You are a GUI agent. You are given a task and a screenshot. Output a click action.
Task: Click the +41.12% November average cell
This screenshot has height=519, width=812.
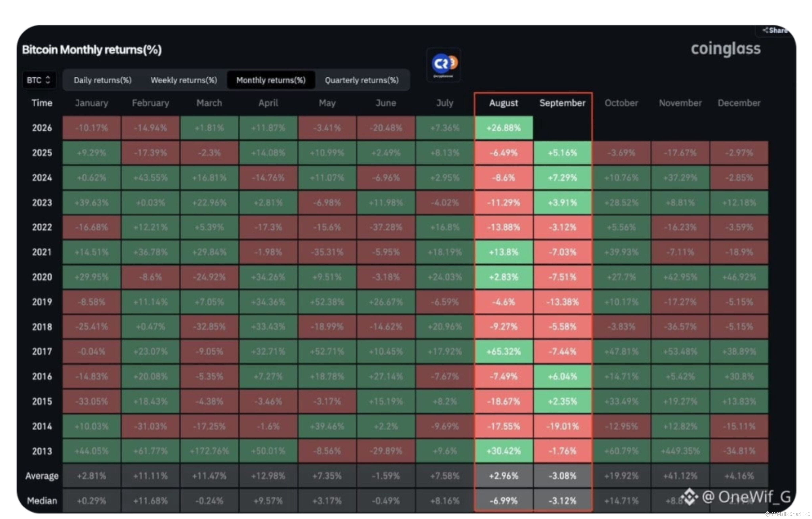680,476
